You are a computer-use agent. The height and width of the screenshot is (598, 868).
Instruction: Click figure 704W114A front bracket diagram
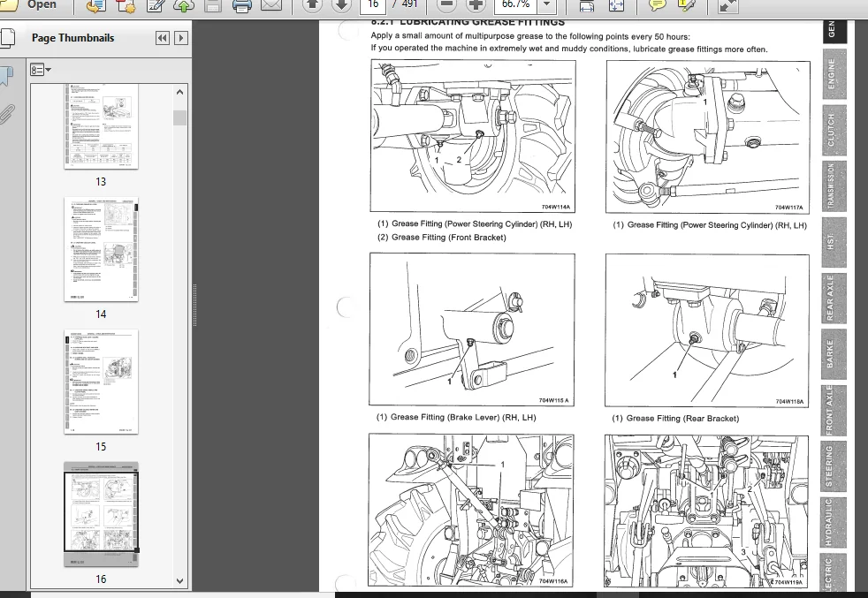click(473, 136)
